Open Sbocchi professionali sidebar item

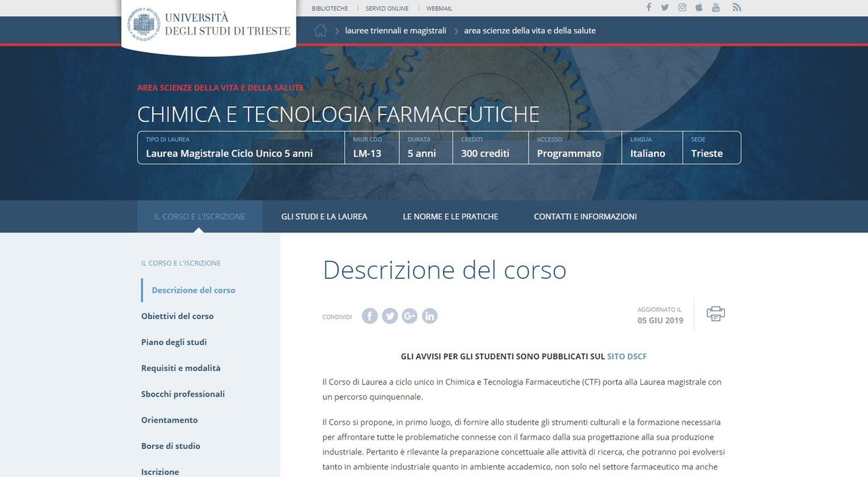[x=183, y=394]
